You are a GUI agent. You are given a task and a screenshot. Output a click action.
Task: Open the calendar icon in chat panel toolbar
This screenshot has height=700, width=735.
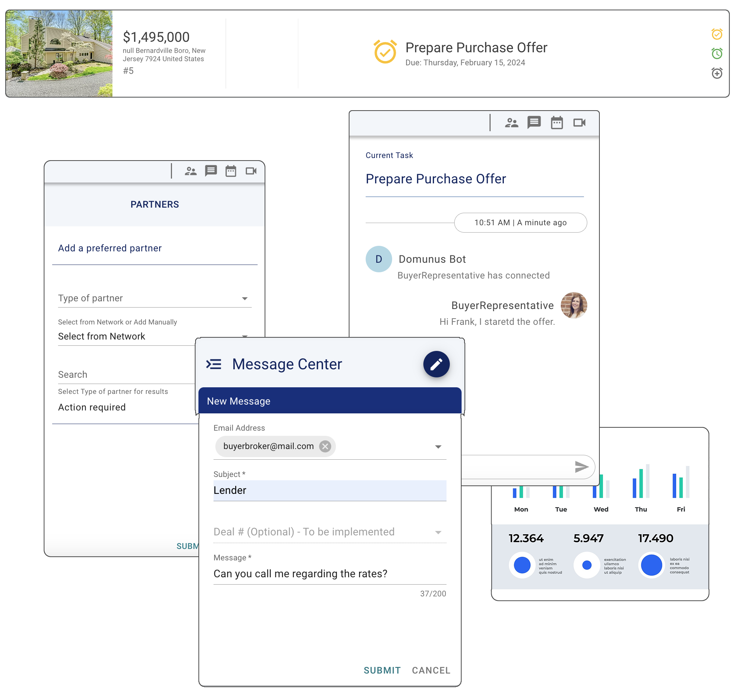tap(556, 123)
